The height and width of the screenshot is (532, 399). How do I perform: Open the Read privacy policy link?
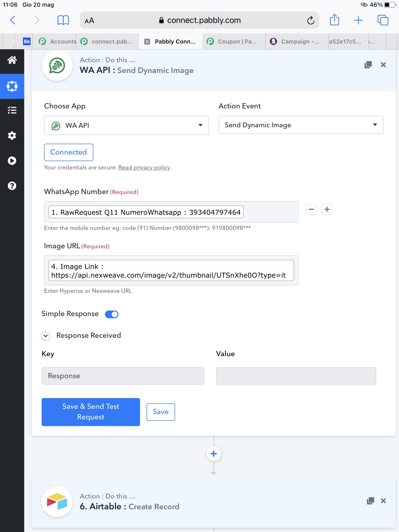(x=144, y=168)
